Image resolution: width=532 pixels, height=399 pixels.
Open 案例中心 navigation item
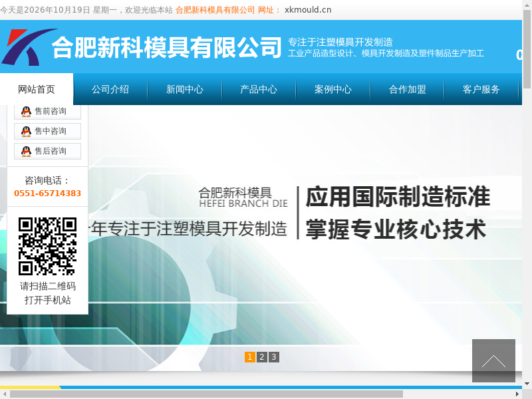click(333, 89)
